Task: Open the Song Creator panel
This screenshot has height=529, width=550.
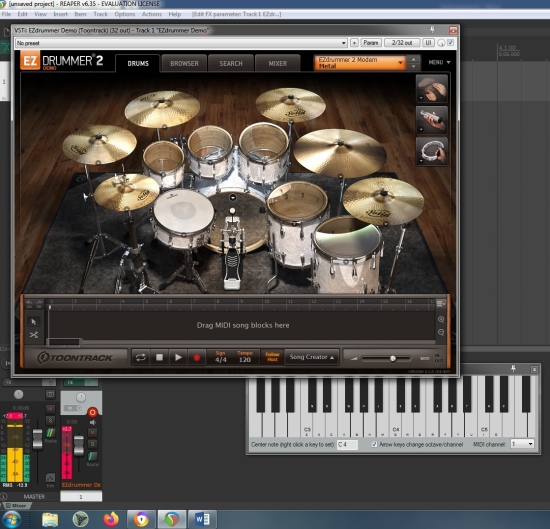Action: coord(311,357)
